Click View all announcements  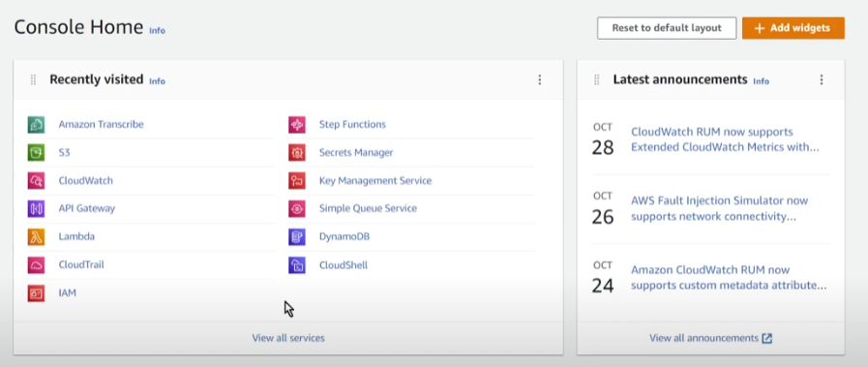703,338
